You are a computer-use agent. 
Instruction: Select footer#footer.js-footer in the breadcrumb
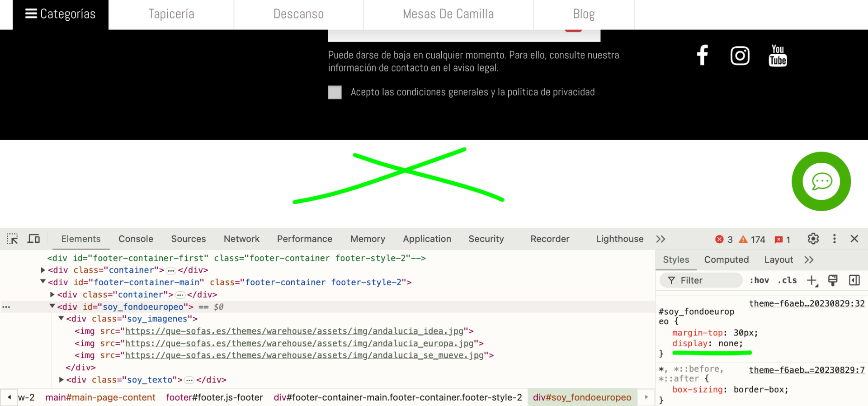click(214, 397)
